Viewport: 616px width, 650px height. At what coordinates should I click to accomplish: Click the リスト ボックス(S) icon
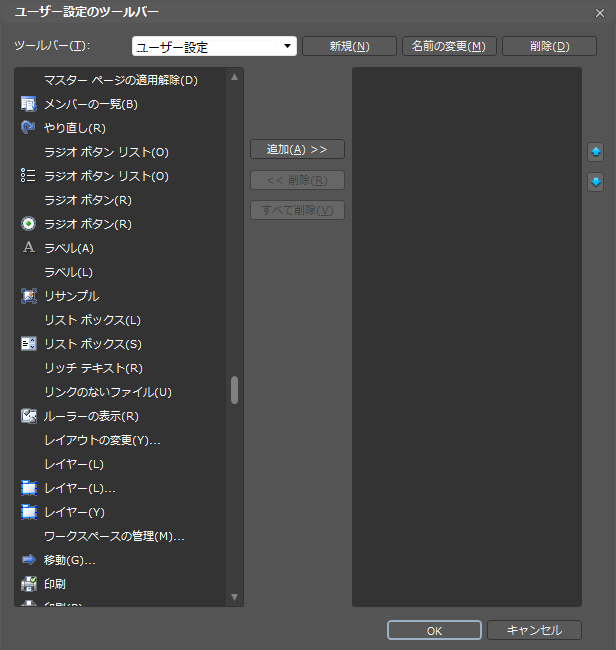(x=29, y=344)
